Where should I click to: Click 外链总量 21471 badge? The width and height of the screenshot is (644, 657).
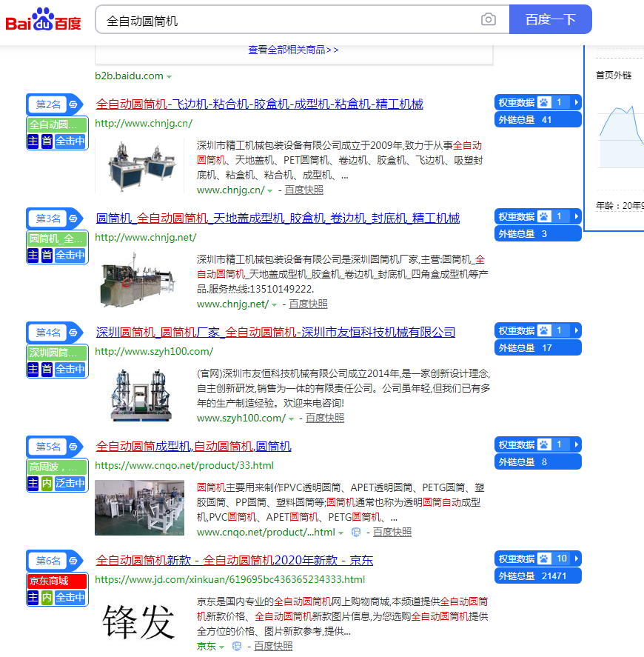(538, 576)
